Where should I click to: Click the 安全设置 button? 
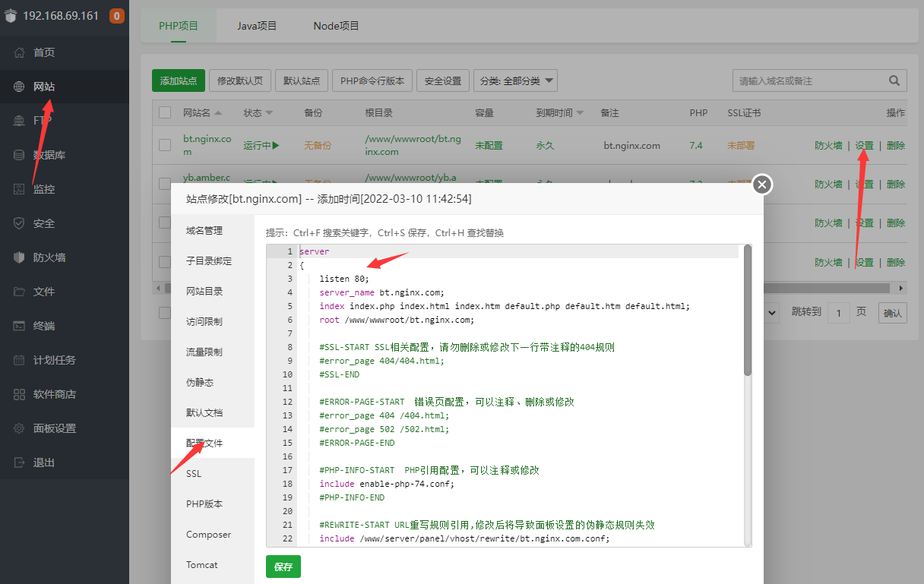[x=443, y=80]
